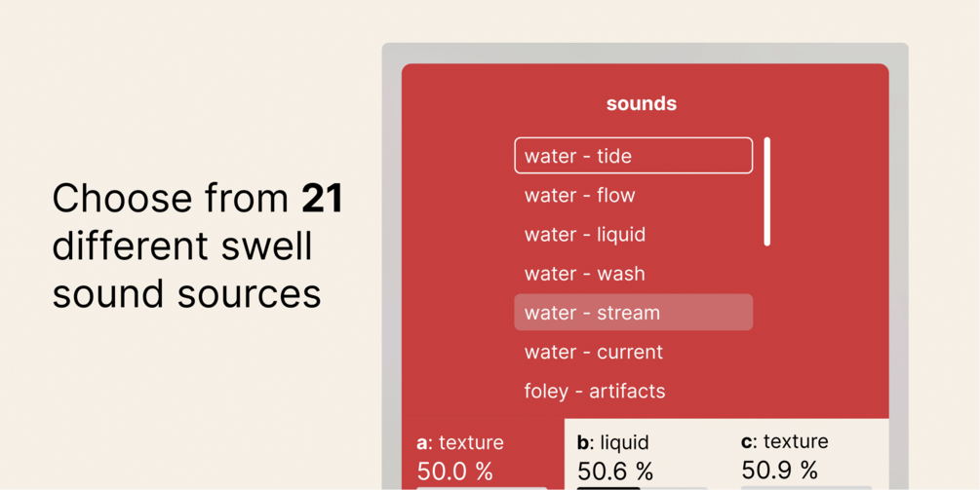Click the 50.0 % value of slot a
980x490 pixels.
(455, 471)
